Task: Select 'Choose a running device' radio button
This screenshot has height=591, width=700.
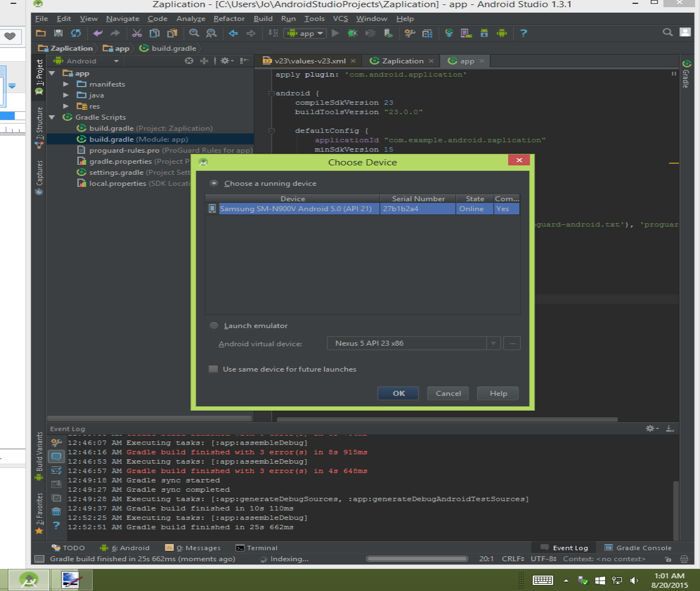Action: [214, 183]
